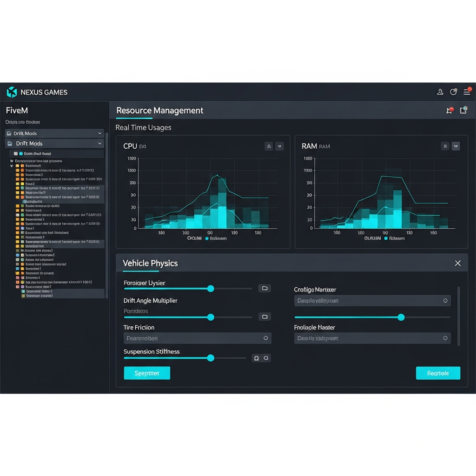Close the Vehicle Physics panel

coord(458,263)
